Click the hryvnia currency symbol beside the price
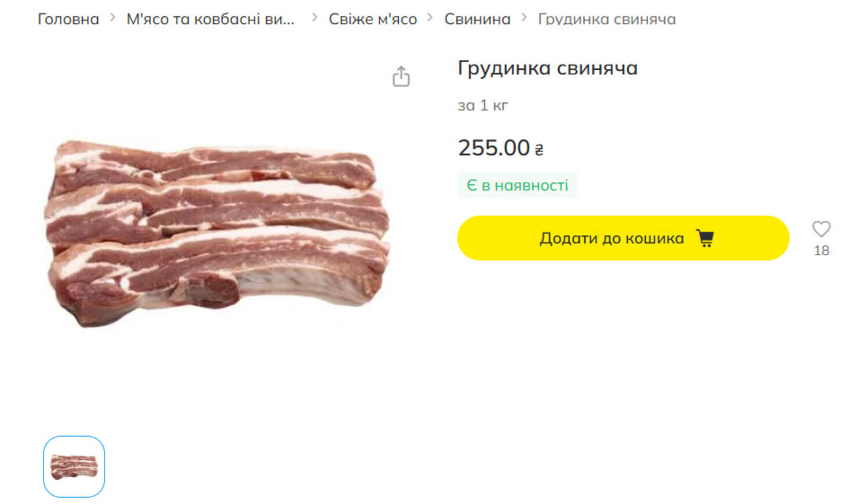Screen dimensions: 858x504 coord(539,150)
